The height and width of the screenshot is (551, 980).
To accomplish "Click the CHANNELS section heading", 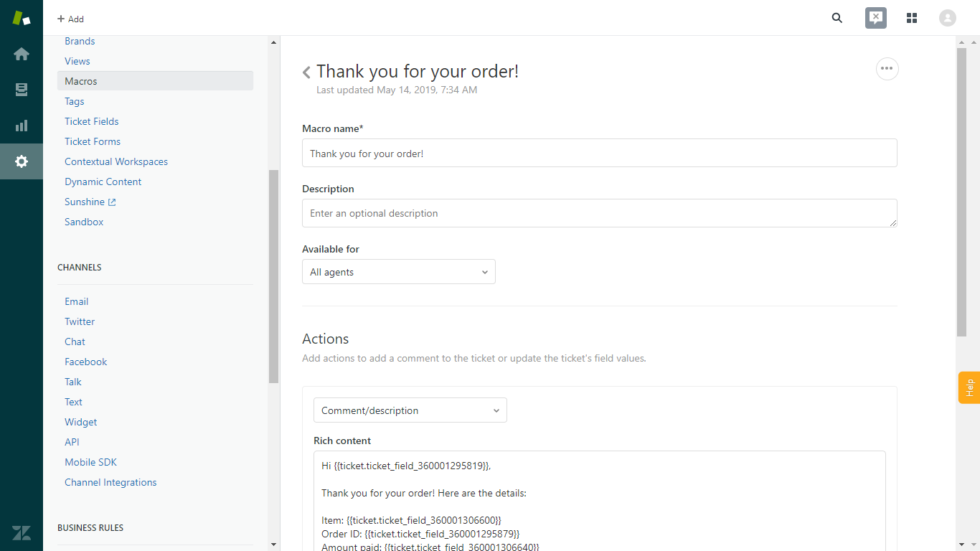I will [80, 268].
